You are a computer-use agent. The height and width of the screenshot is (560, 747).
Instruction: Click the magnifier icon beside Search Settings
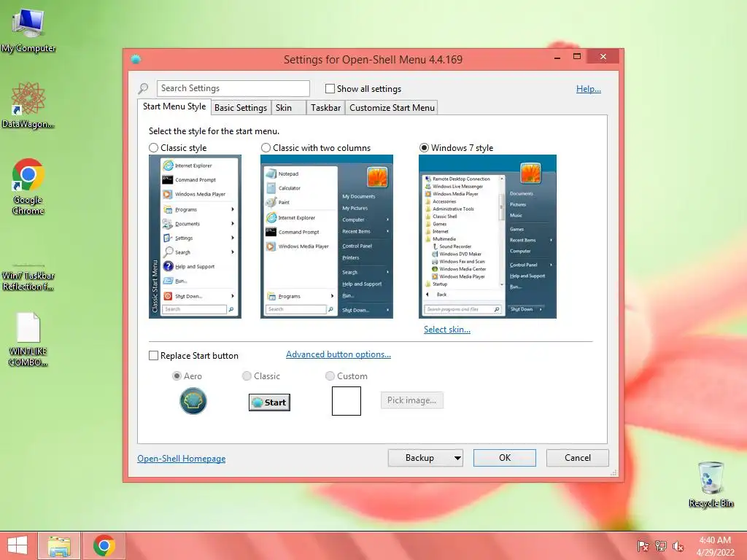[x=143, y=88]
